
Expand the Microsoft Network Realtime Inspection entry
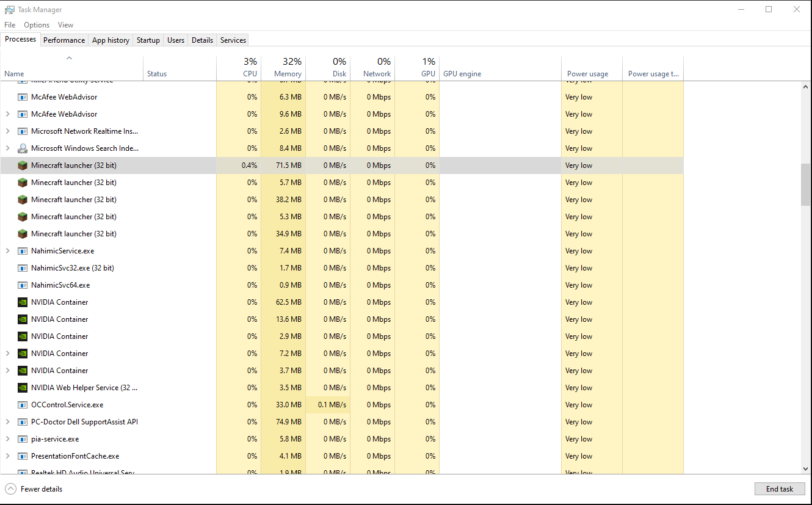pyautogui.click(x=7, y=131)
